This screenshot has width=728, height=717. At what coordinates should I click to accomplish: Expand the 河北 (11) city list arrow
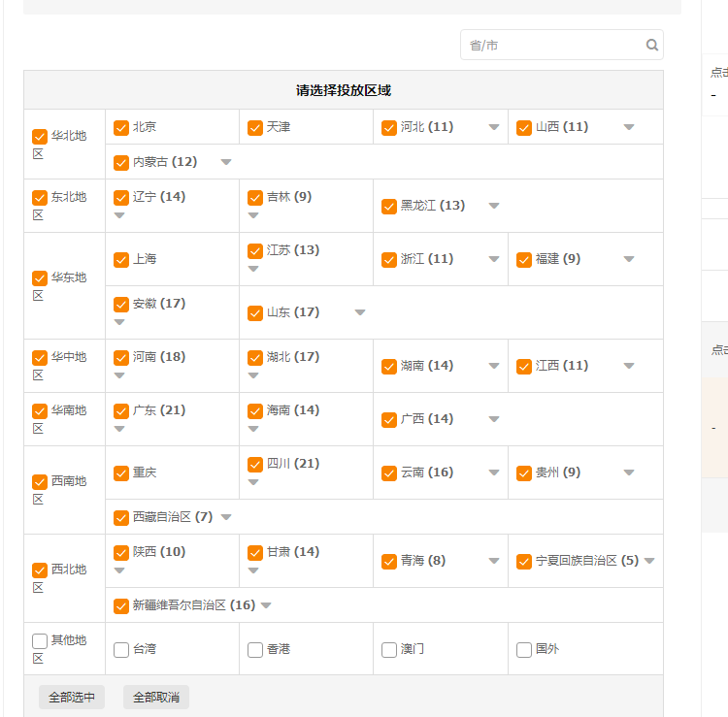click(x=494, y=127)
